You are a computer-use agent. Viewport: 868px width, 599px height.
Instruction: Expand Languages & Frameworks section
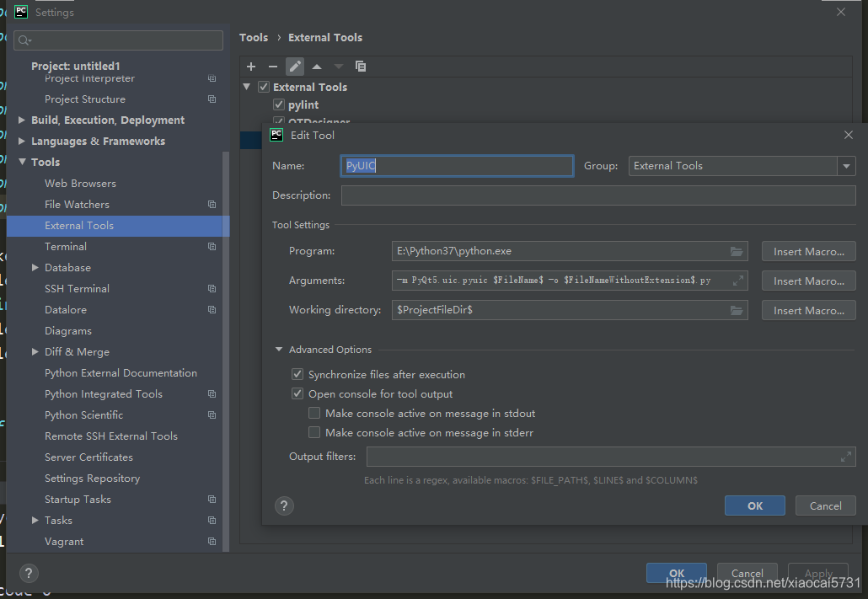coord(22,142)
